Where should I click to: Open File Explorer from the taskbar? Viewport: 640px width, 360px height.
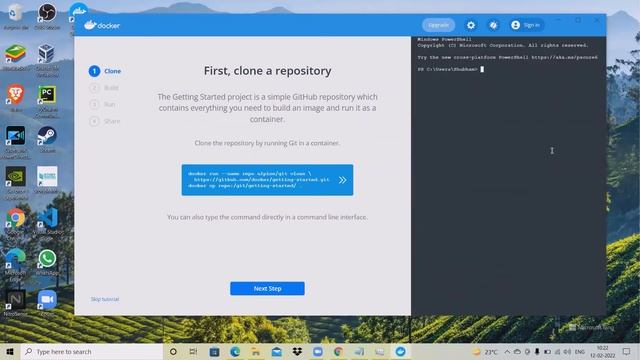pos(256,351)
